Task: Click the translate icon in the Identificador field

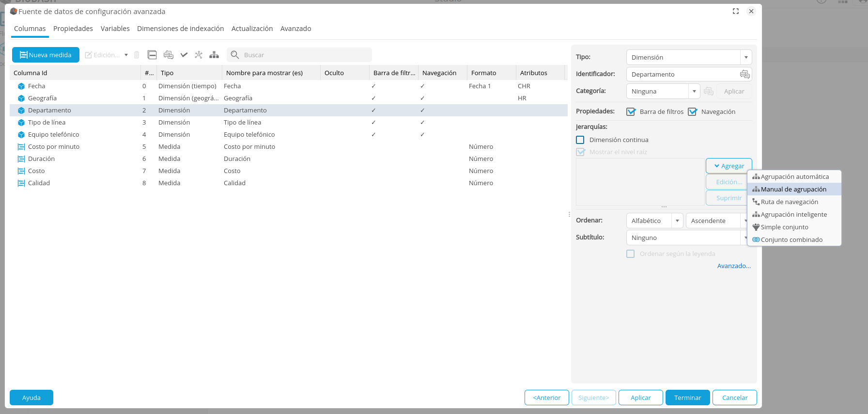Action: click(x=744, y=74)
